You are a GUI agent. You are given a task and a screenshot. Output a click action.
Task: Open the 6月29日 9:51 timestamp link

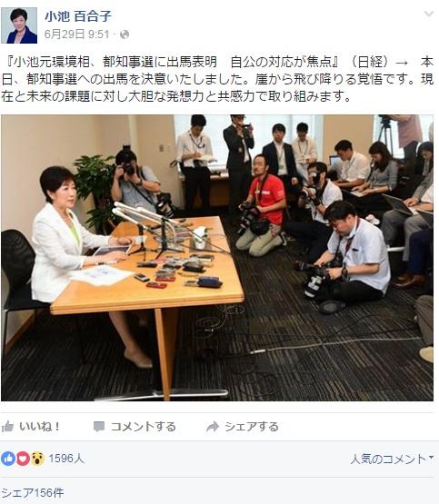77,35
